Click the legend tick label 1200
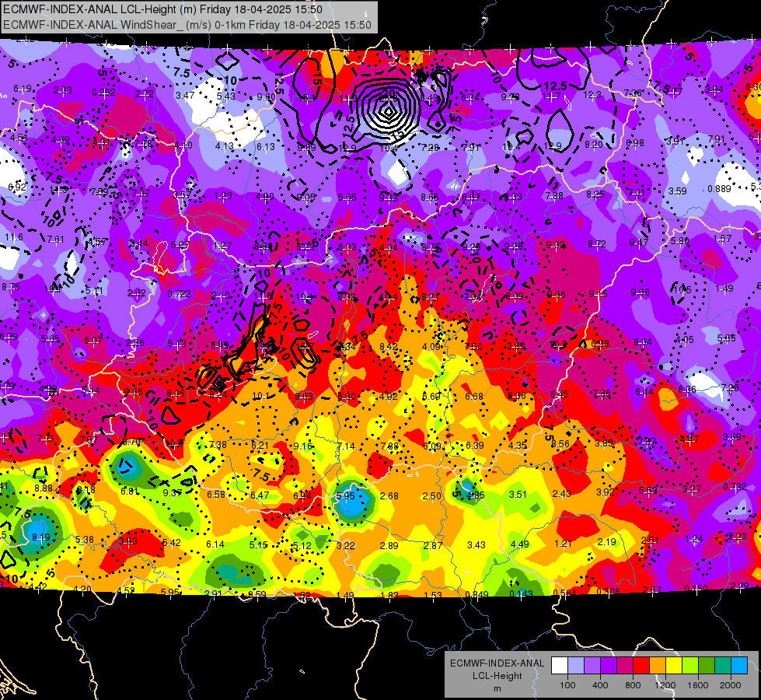This screenshot has width=761, height=700. tap(665, 685)
